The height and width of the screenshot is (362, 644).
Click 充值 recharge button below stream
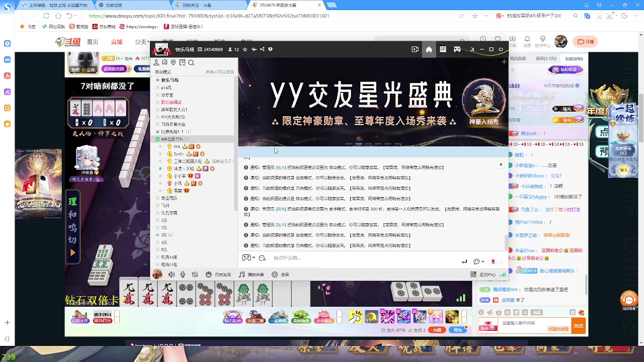coord(437,330)
